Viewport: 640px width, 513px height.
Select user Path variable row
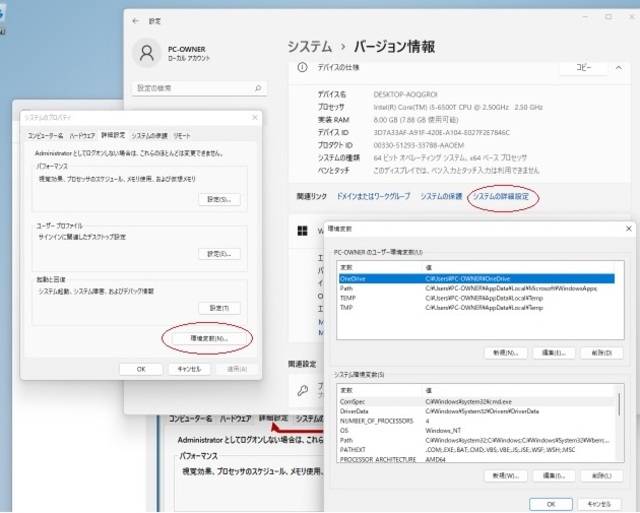pos(476,288)
